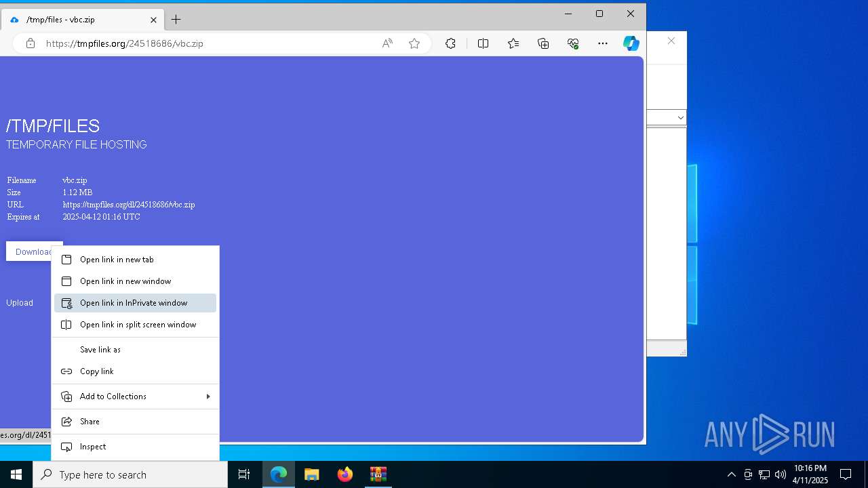Select Save link as
The image size is (868, 488).
(x=135, y=350)
